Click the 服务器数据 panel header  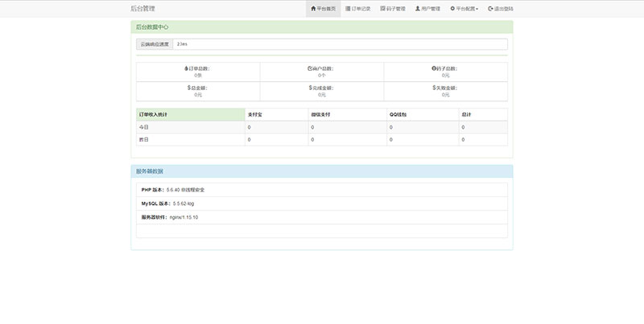pos(322,171)
